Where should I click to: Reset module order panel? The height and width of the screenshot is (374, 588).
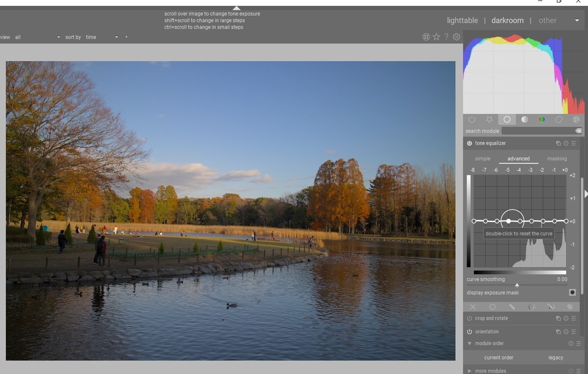571,344
